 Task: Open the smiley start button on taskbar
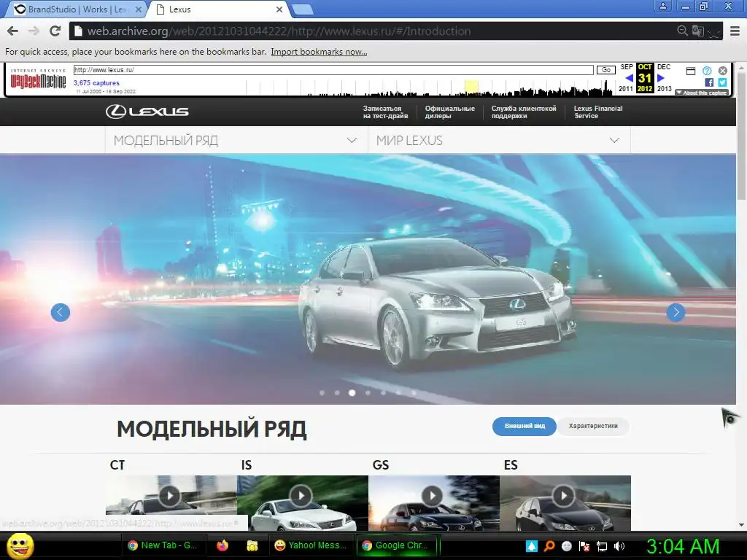[20, 545]
